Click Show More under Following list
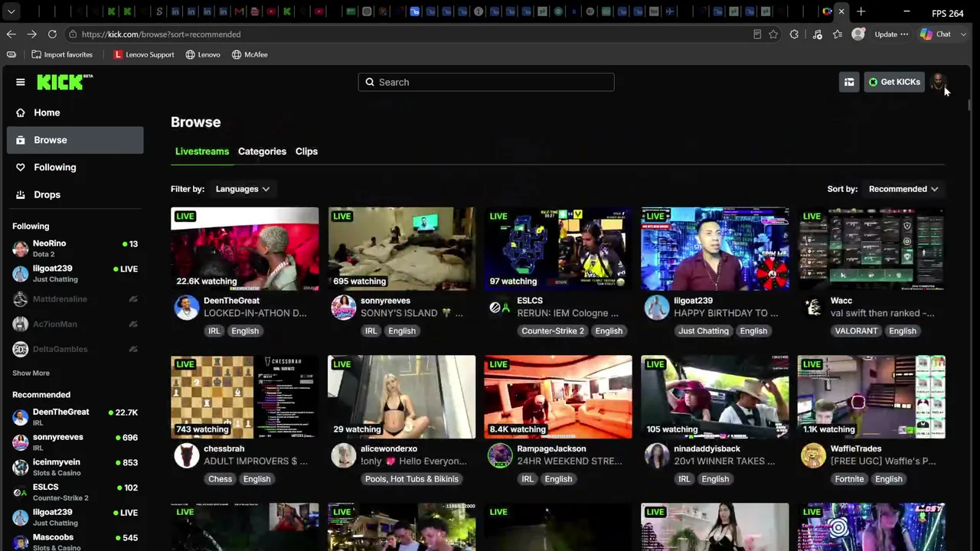This screenshot has height=551, width=980. 31,373
